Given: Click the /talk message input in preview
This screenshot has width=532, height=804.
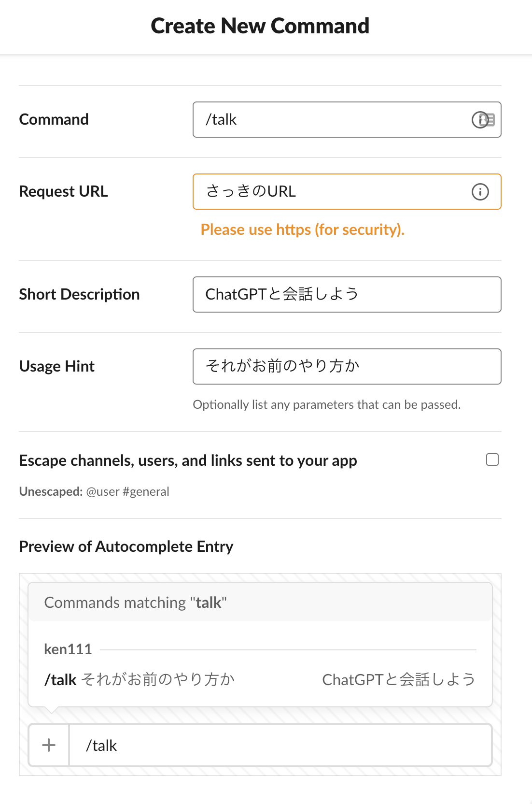Looking at the screenshot, I should [280, 745].
